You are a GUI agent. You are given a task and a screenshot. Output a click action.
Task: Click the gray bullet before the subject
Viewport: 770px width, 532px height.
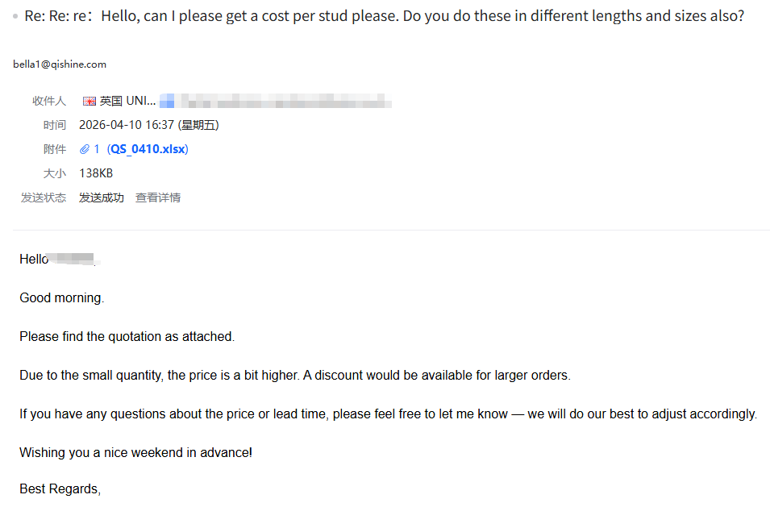tap(15, 17)
